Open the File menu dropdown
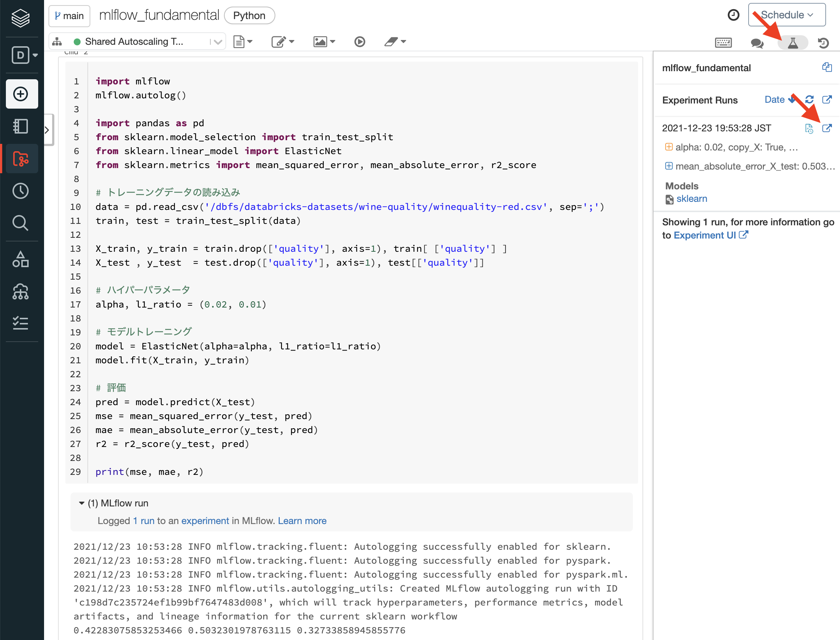This screenshot has width=840, height=640. [243, 41]
